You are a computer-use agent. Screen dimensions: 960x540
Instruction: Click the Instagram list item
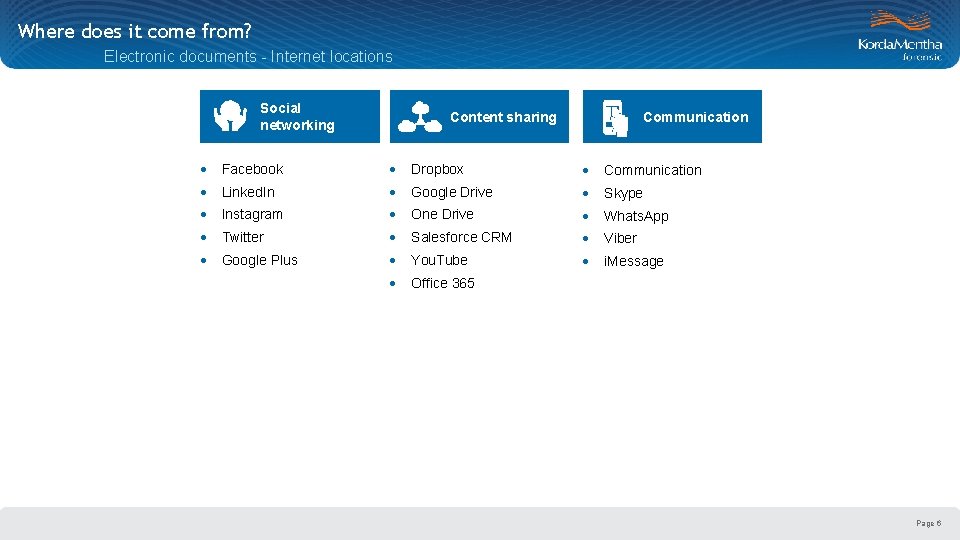(252, 214)
